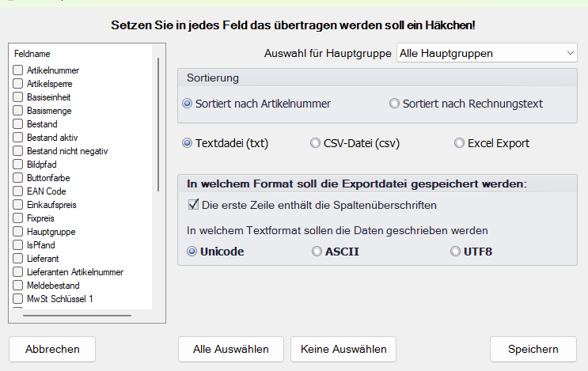Enable the Bestand aktiv checkbox
Screen dimensions: 588x371
point(18,138)
